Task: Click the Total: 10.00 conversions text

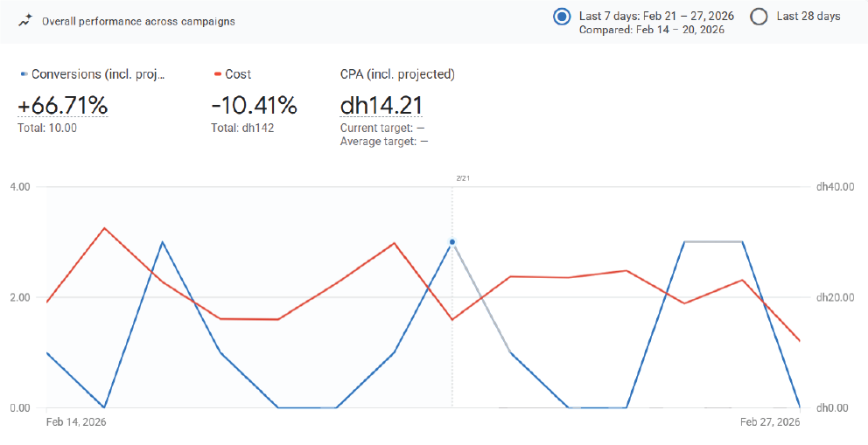Action: 47,128
